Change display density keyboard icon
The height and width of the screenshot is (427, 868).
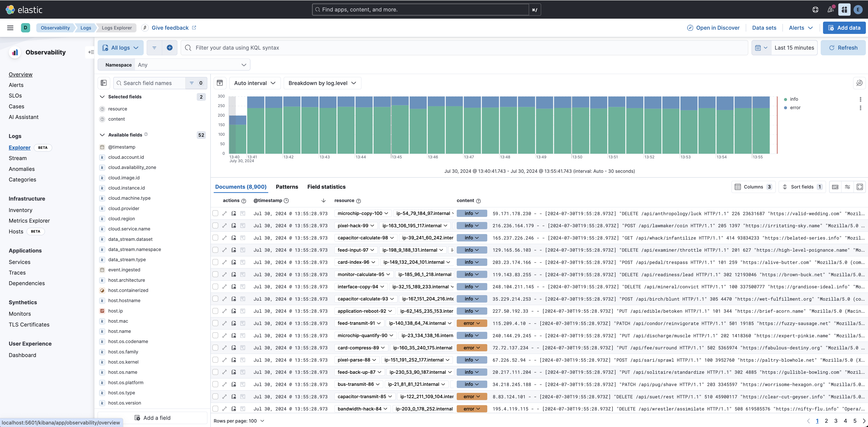pyautogui.click(x=835, y=187)
